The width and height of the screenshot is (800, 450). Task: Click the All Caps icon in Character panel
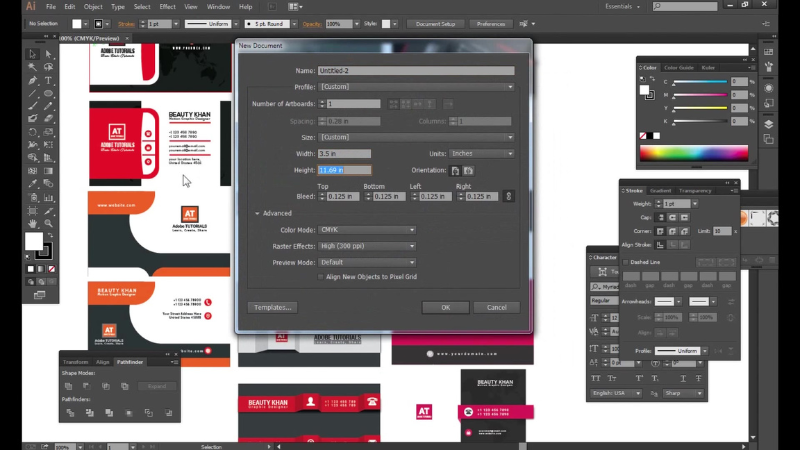tap(595, 378)
